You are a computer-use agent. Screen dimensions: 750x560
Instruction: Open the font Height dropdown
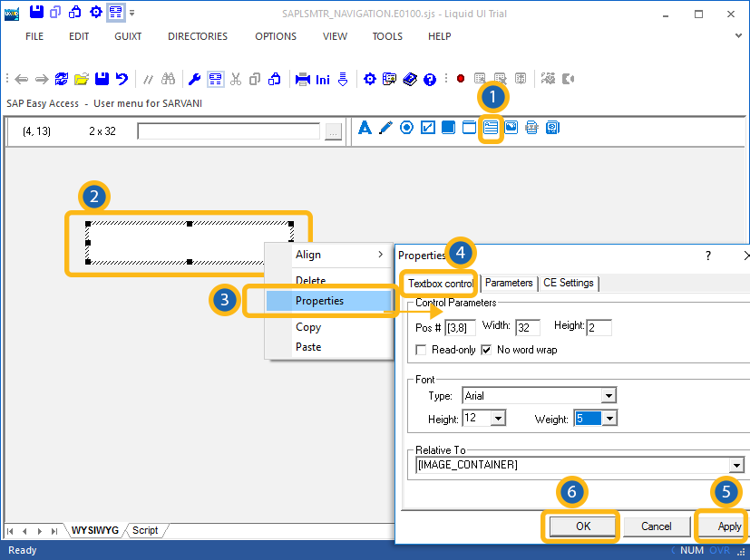click(498, 419)
